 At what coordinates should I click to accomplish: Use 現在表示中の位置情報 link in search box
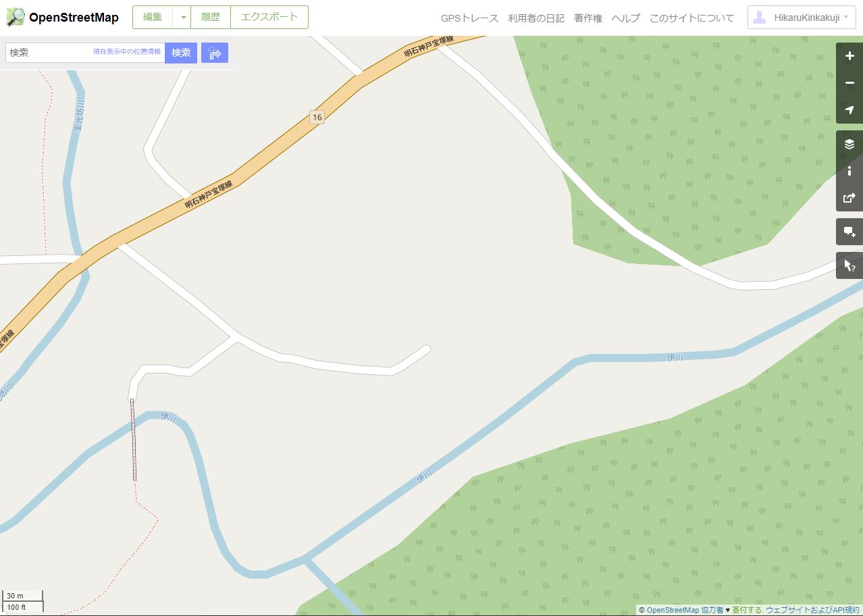pos(127,52)
